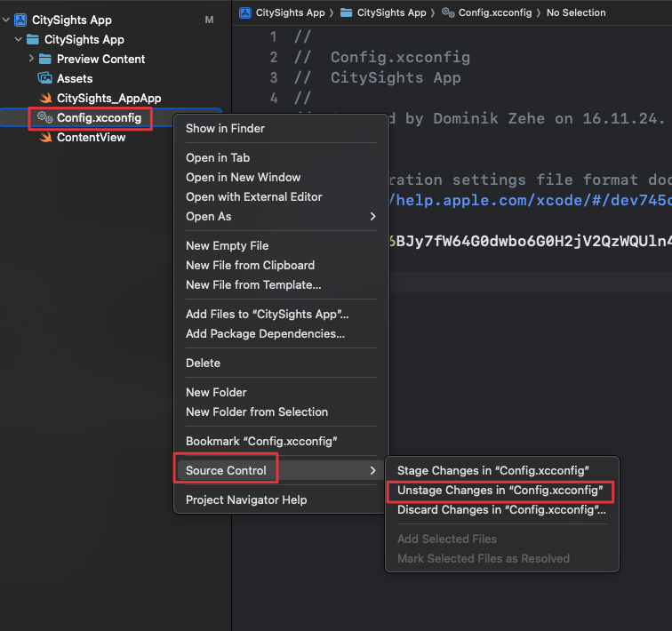Choose Unstage Changes in "Config.xcconfig"
Viewport: 672px width, 631px height.
[502, 490]
